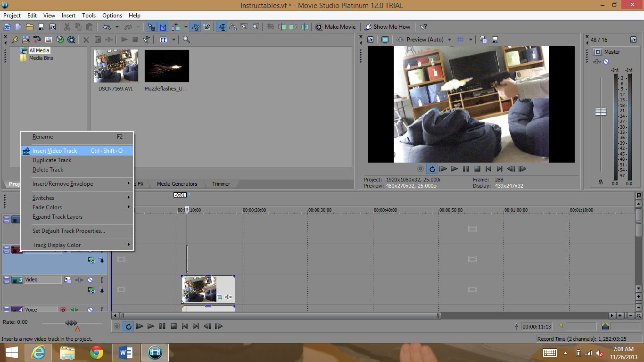This screenshot has height=362, width=644.
Task: Choose Insert Video Track menu entry
Action: click(77, 151)
